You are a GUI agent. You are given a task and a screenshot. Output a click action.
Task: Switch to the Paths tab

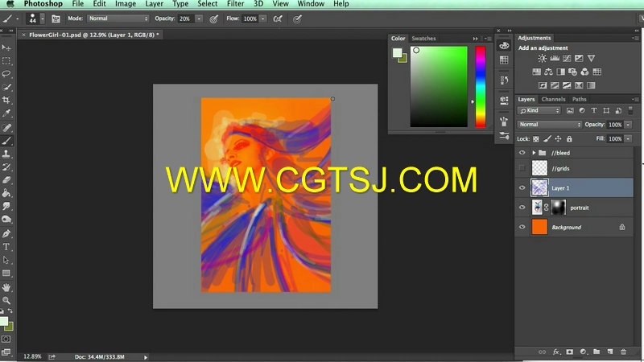(x=579, y=99)
